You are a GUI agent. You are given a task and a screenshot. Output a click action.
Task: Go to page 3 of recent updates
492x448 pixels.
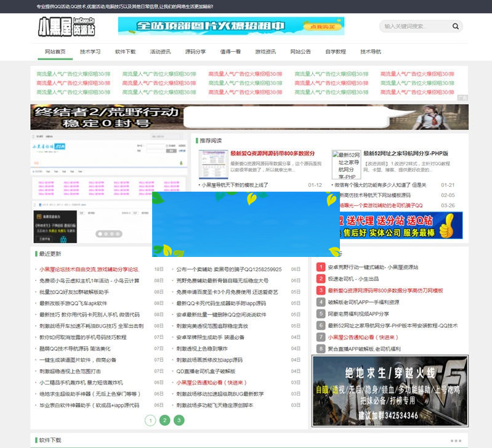[x=179, y=420]
